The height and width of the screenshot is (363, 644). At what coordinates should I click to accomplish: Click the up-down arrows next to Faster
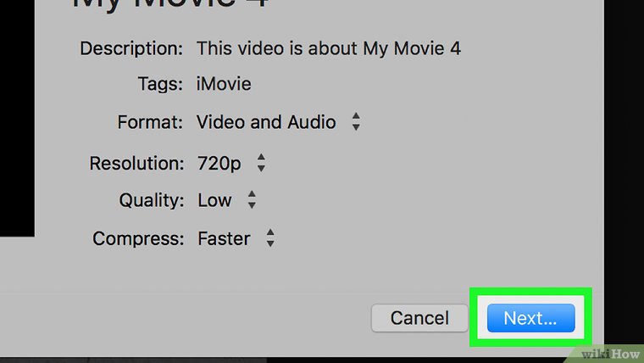tap(270, 239)
